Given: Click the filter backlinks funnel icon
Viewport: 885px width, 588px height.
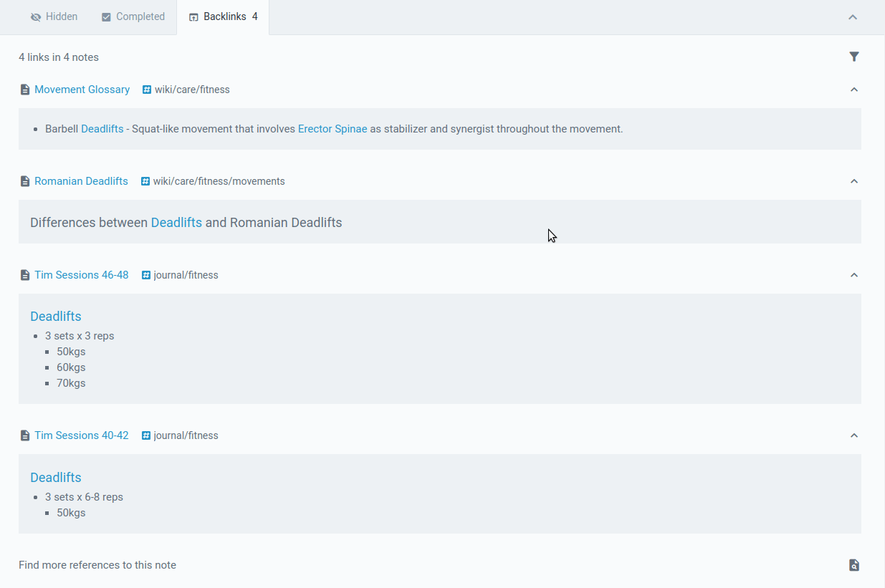Looking at the screenshot, I should pos(854,57).
